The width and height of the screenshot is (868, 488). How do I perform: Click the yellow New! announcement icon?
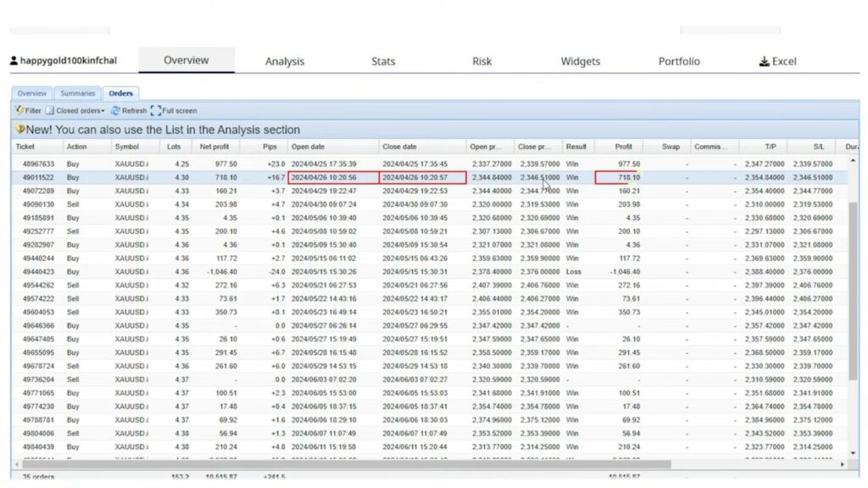pyautogui.click(x=18, y=130)
